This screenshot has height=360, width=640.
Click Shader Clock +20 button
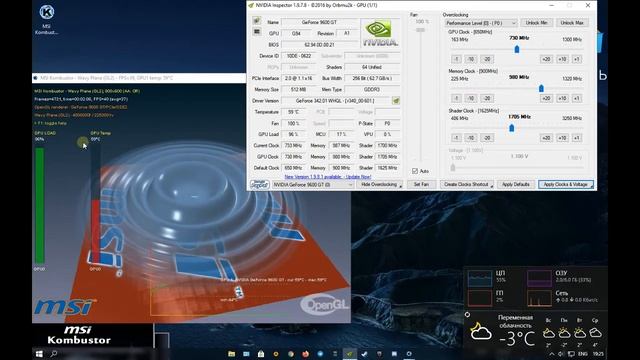point(546,138)
